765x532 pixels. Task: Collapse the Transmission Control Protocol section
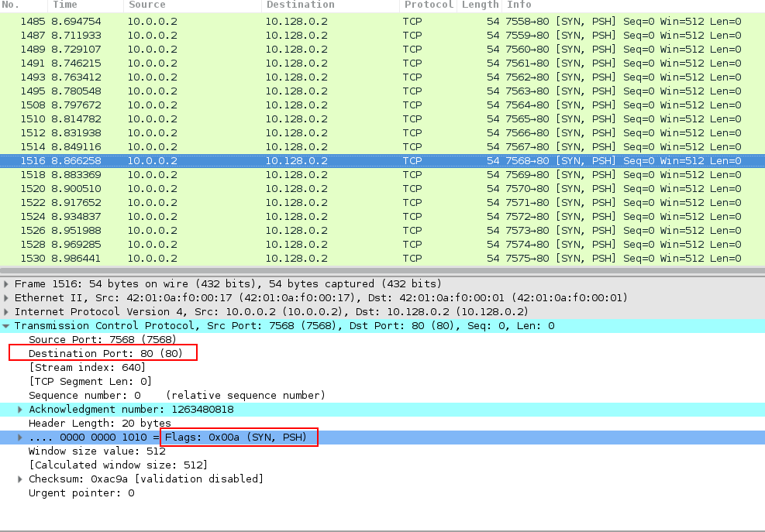6,326
